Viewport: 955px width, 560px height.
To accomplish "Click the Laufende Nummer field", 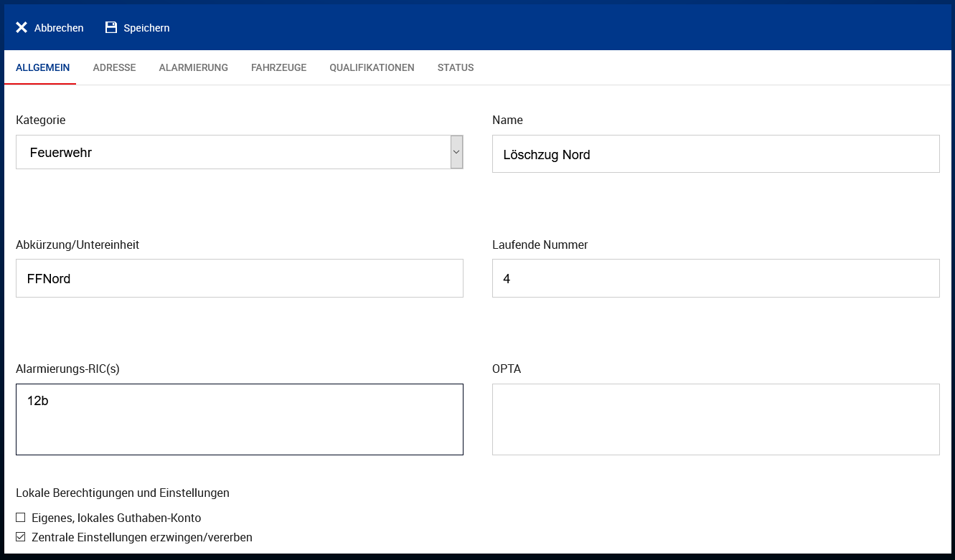I will point(716,278).
